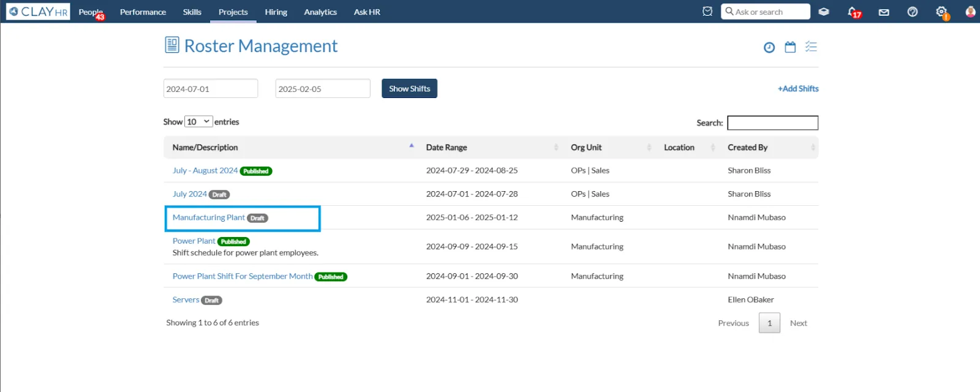
Task: Open the settings gear icon
Action: click(942, 12)
